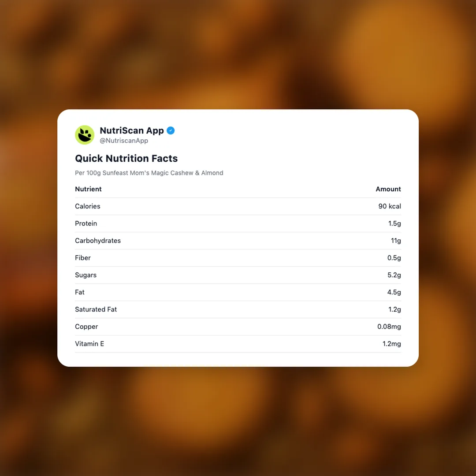This screenshot has height=476, width=476.
Task: Click the Nutrient column header
Action: (88, 189)
